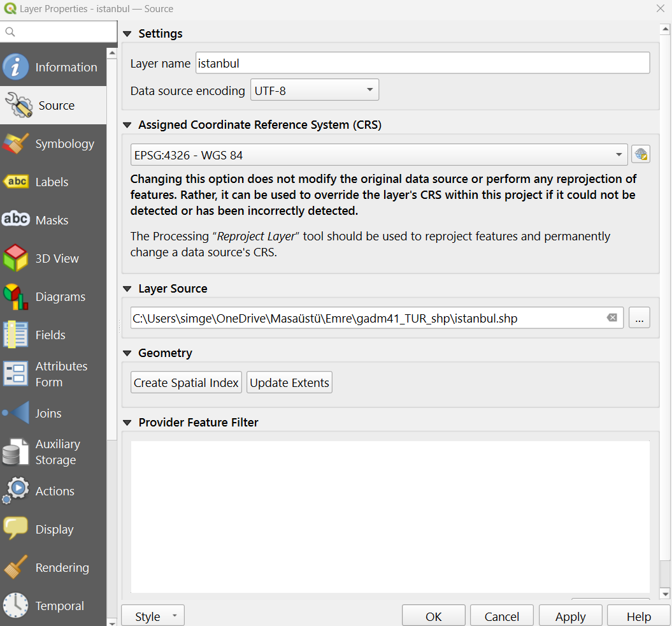Image resolution: width=672 pixels, height=626 pixels.
Task: Expand the EPSG:4326 CRS combo box
Action: (379, 155)
